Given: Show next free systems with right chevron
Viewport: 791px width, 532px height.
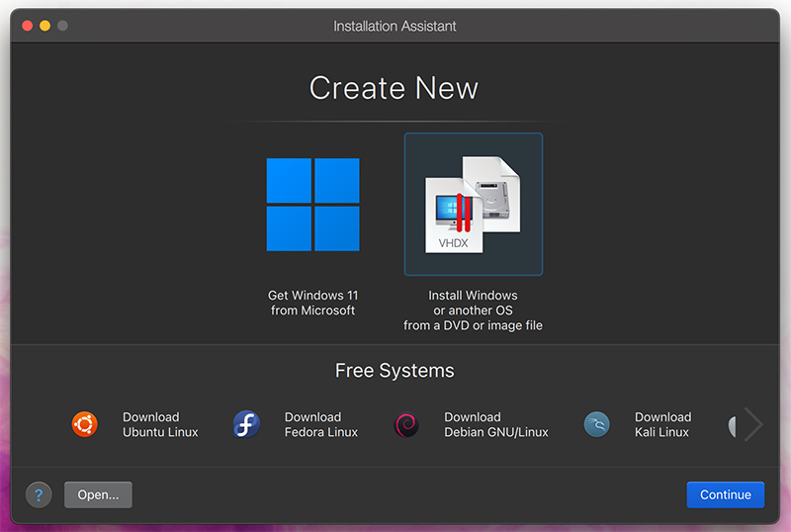Looking at the screenshot, I should coord(753,424).
